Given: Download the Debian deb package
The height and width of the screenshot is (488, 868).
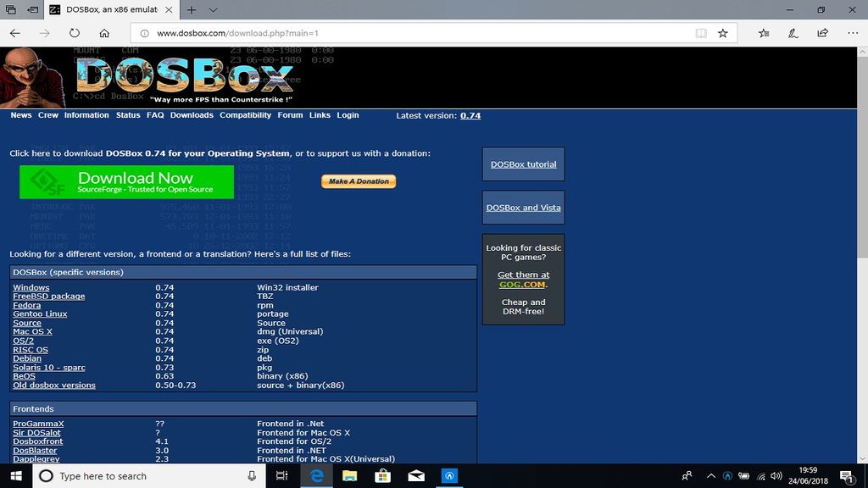Looking at the screenshot, I should (26, 358).
